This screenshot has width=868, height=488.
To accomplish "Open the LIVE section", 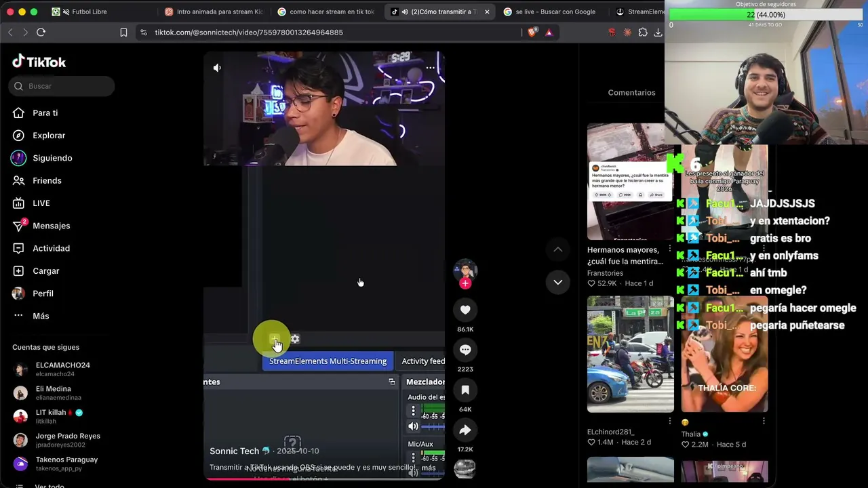I will pos(41,203).
